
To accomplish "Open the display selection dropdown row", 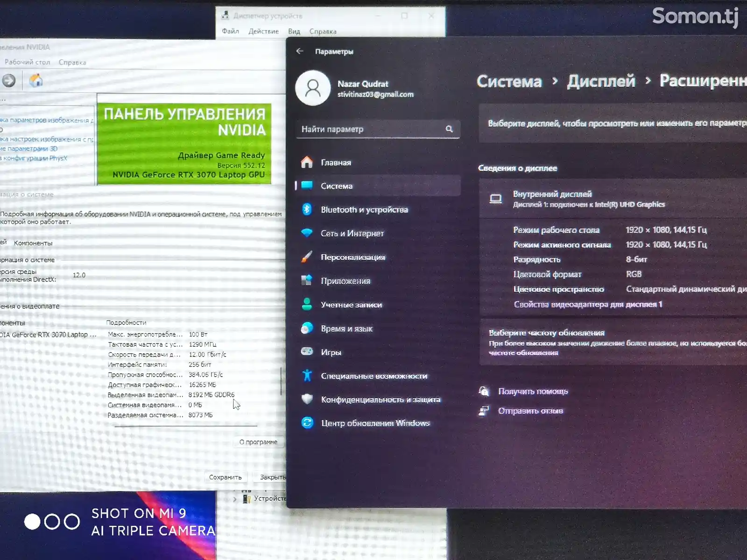I will [x=613, y=123].
